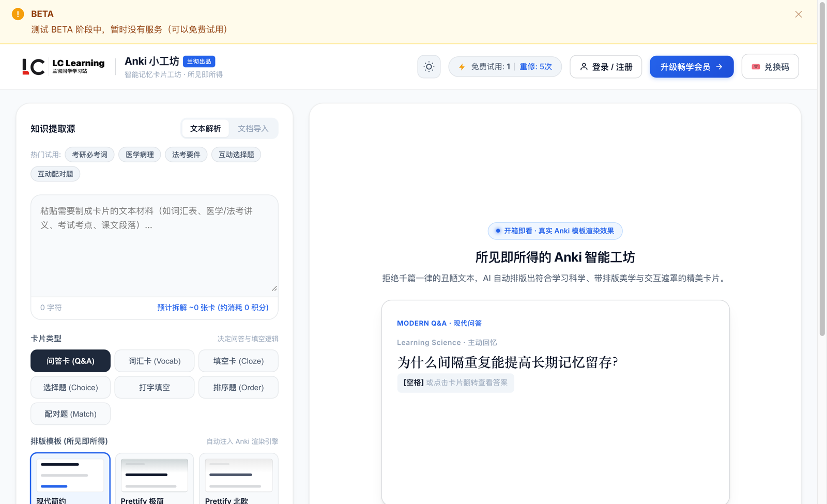Click MODERN Q&A · 现代问答 label
827x504 pixels.
(439, 323)
